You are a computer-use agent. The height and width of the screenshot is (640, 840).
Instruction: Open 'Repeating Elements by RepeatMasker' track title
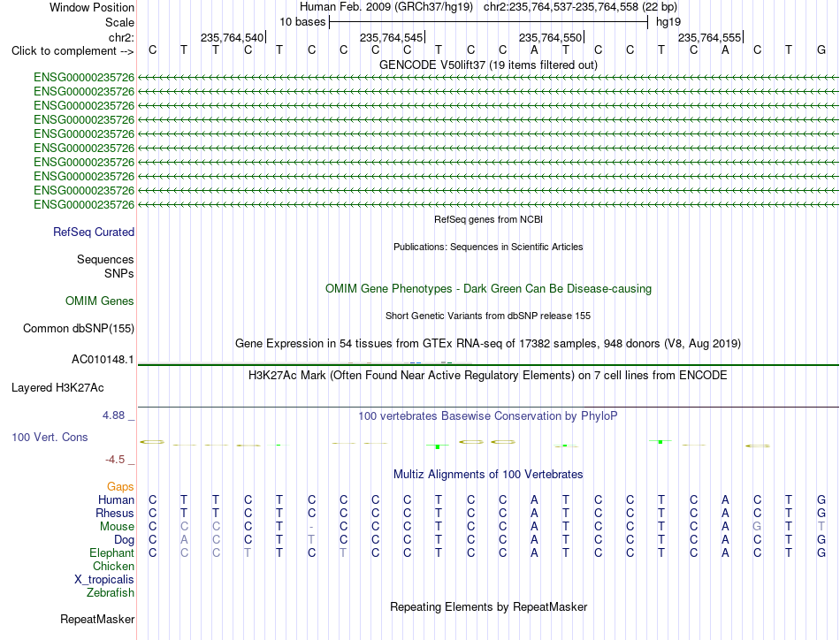[x=488, y=606]
